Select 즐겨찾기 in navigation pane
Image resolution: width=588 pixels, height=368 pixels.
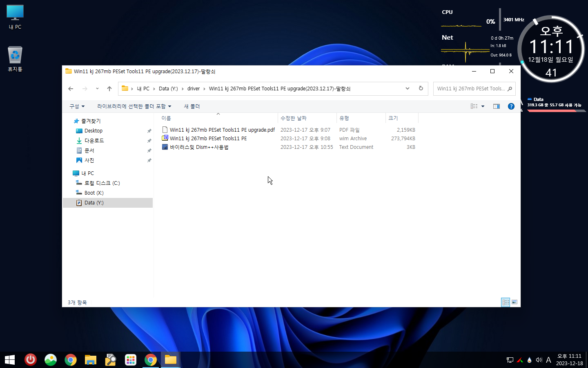pos(91,121)
